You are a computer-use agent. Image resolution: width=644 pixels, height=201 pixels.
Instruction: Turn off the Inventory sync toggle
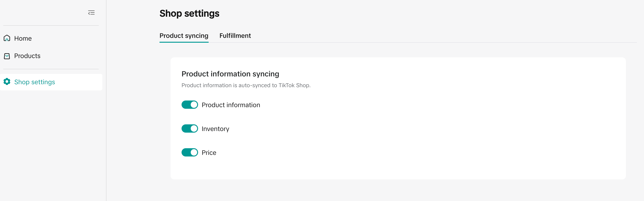click(190, 128)
